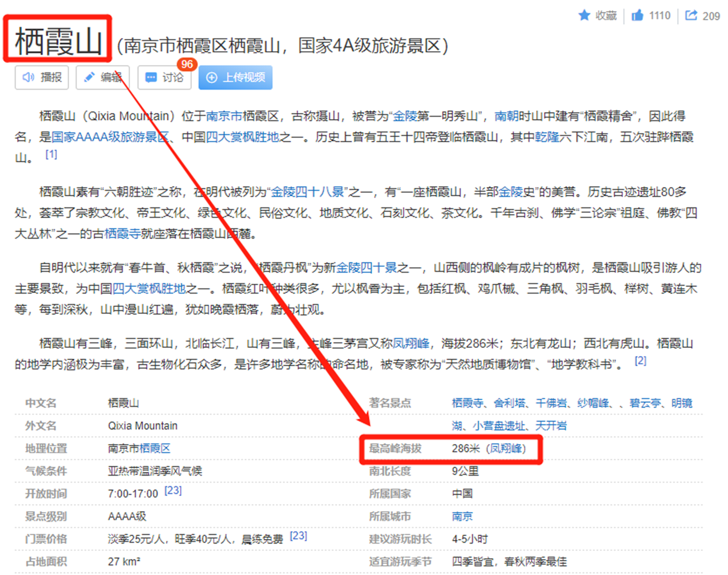Open the 国家AAAA级旅游景区 link
Viewport: 728px width, 575px height.
[x=110, y=137]
